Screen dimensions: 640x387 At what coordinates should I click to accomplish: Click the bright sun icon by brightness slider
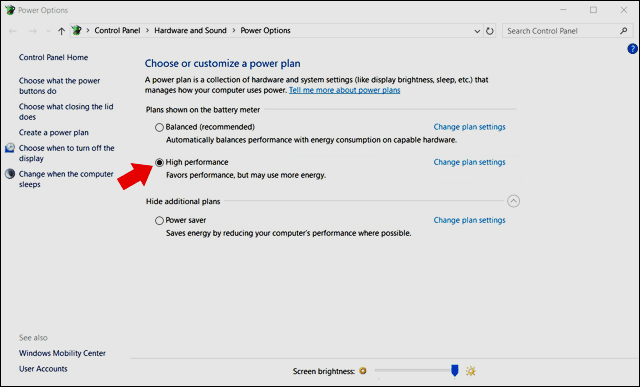click(471, 371)
